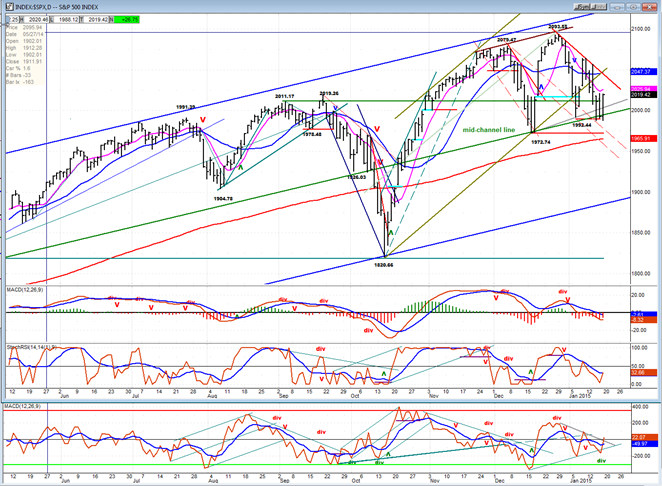Click the Low quote field showing 1988.12

click(66, 19)
